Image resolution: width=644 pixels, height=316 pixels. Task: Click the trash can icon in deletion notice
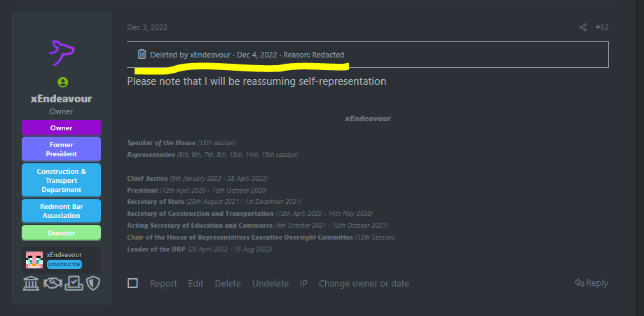click(142, 55)
